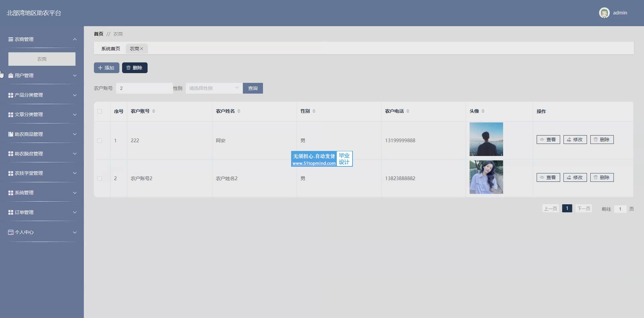The width and height of the screenshot is (644, 318).
Task: Click the sort icon for 农户账号 column
Action: (154, 111)
